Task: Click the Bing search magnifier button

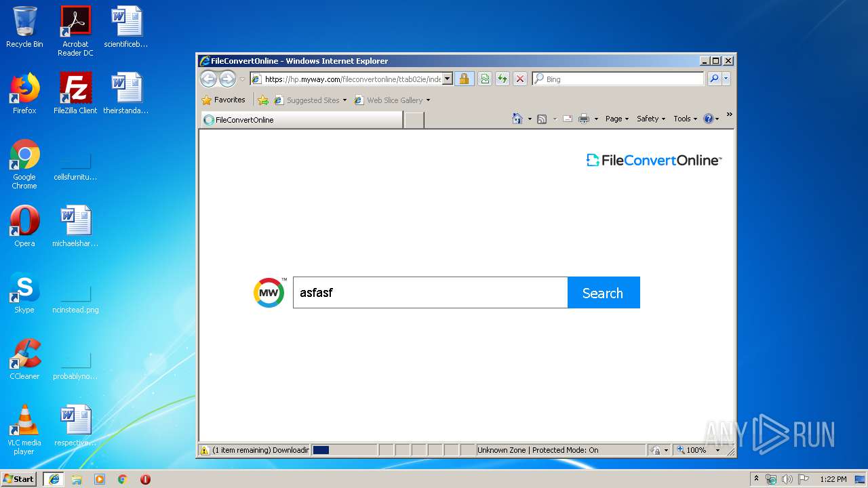Action: [x=714, y=79]
